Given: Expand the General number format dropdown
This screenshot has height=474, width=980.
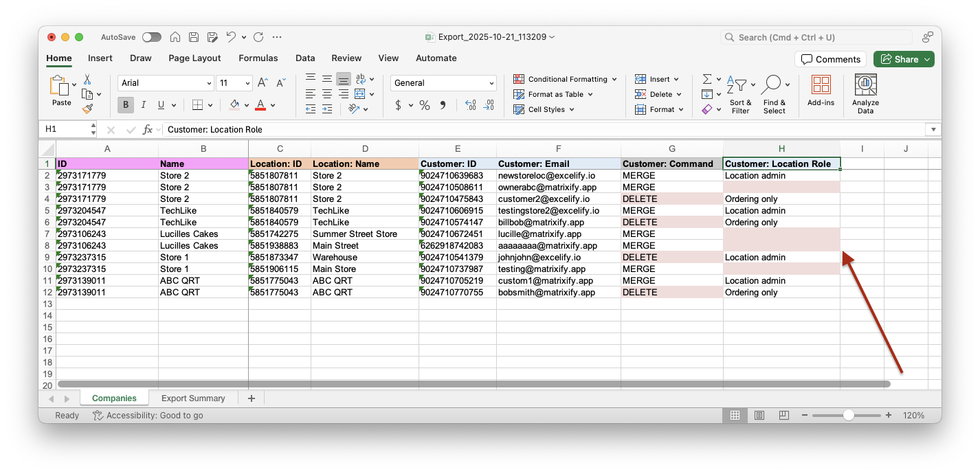Looking at the screenshot, I should 443,83.
